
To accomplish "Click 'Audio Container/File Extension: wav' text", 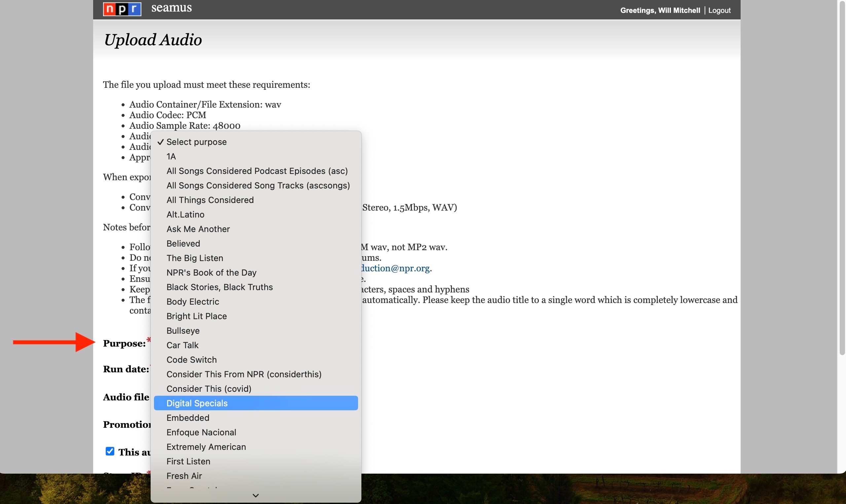I will [205, 105].
